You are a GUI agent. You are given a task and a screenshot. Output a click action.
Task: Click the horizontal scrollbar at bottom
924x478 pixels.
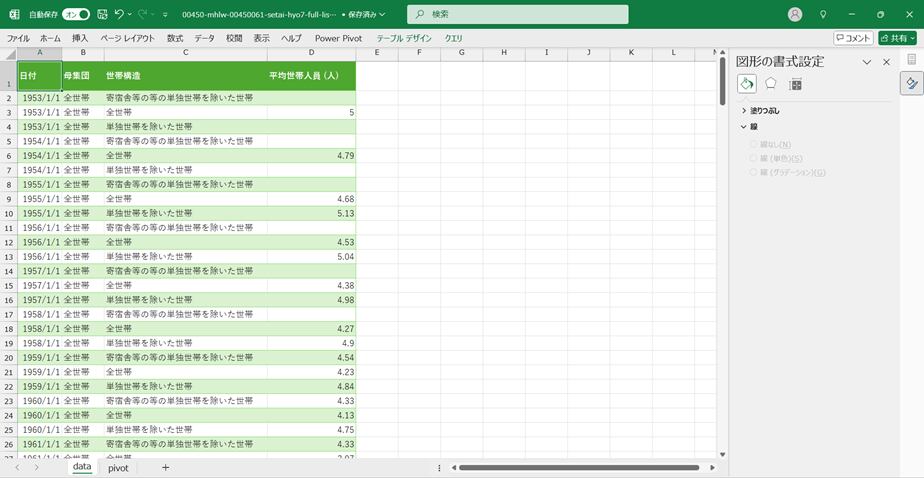[580, 467]
